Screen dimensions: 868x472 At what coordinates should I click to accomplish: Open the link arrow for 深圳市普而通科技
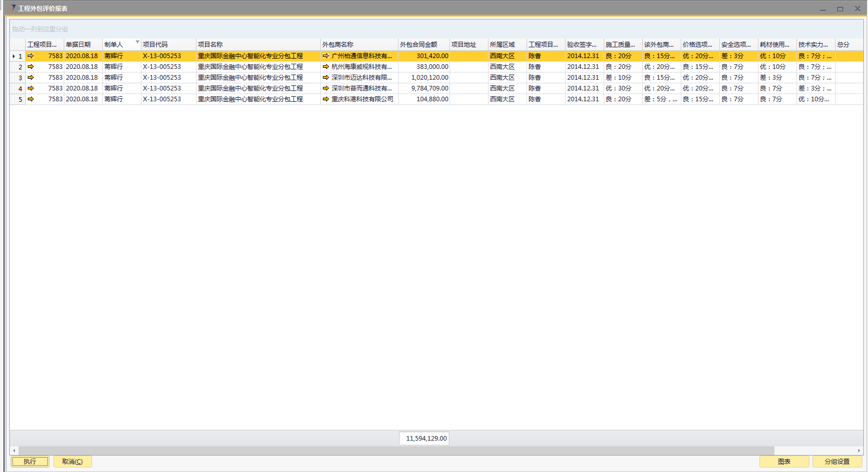coord(325,88)
